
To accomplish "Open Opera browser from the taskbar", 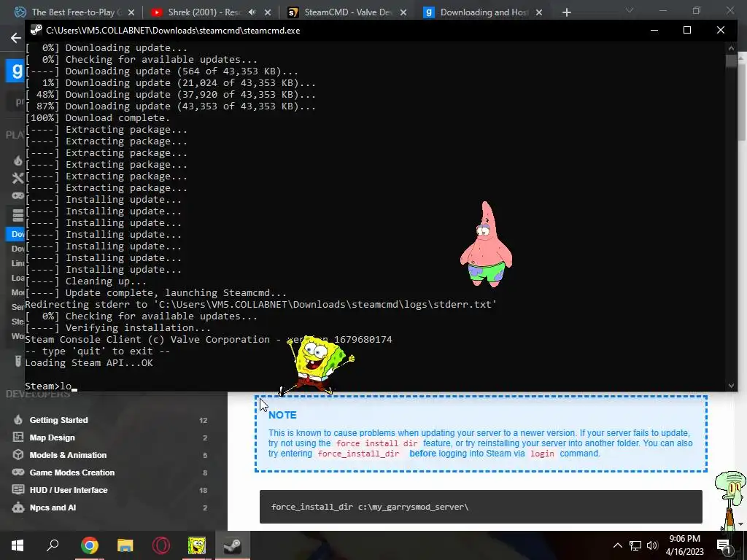I will 161,545.
